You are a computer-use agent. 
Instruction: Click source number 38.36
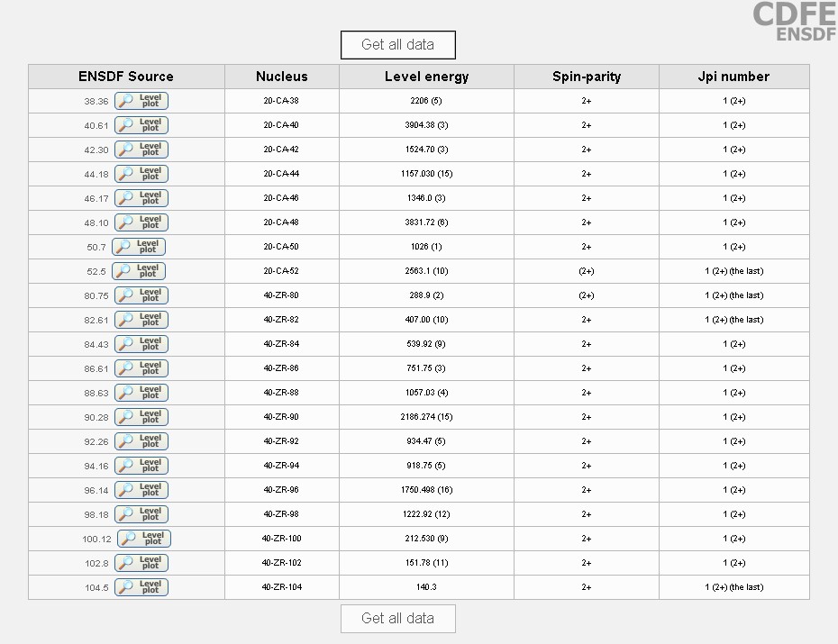(96, 102)
